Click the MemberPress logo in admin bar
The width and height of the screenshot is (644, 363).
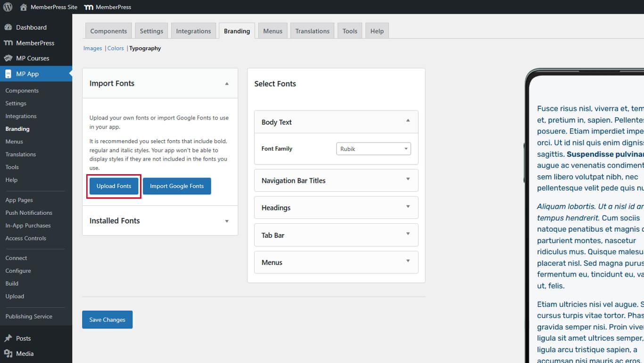tap(88, 7)
